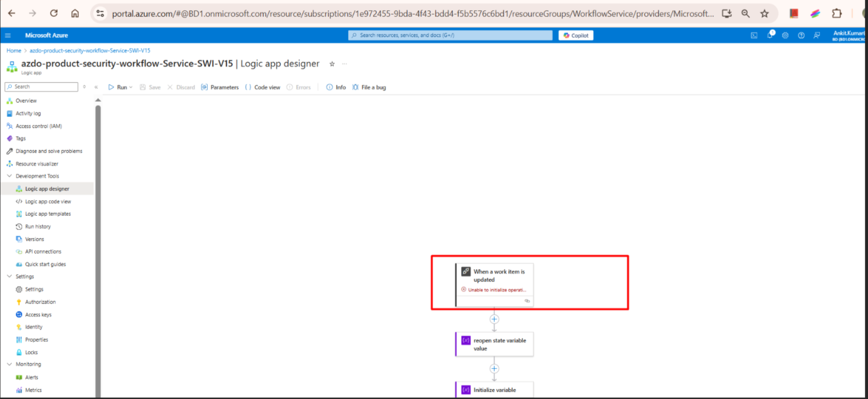Collapse the Settings section in sidebar

pyautogui.click(x=9, y=276)
